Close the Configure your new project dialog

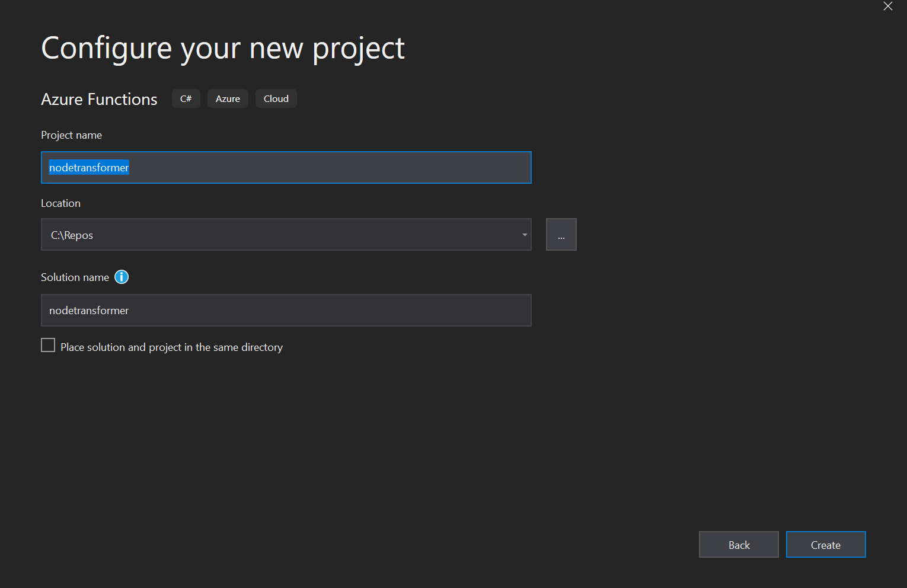tap(887, 7)
